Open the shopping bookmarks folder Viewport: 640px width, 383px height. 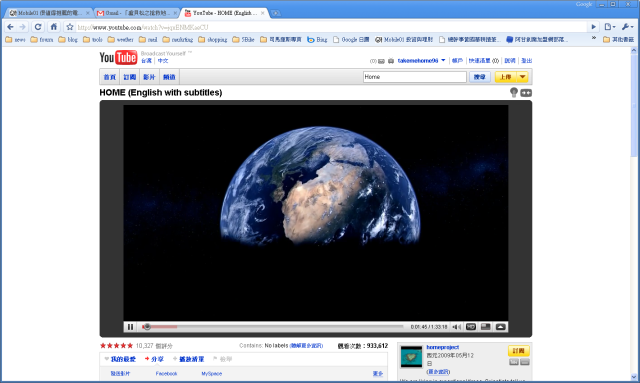point(213,40)
